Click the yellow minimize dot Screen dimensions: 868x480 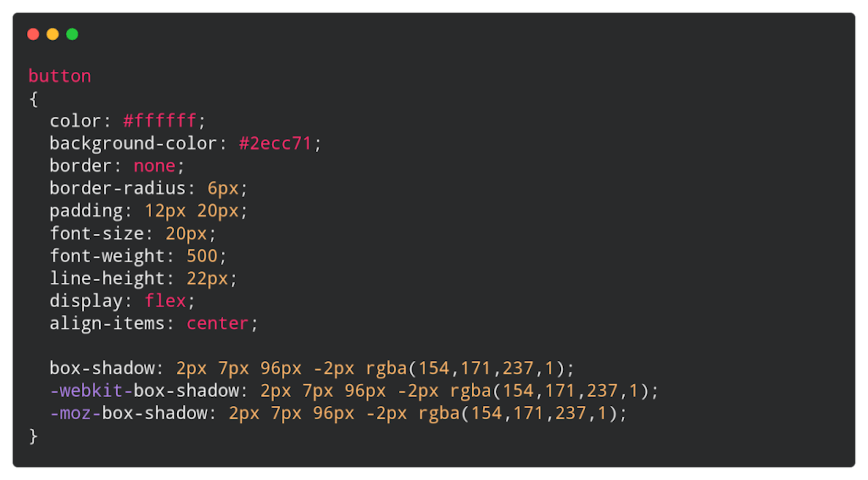[x=53, y=34]
